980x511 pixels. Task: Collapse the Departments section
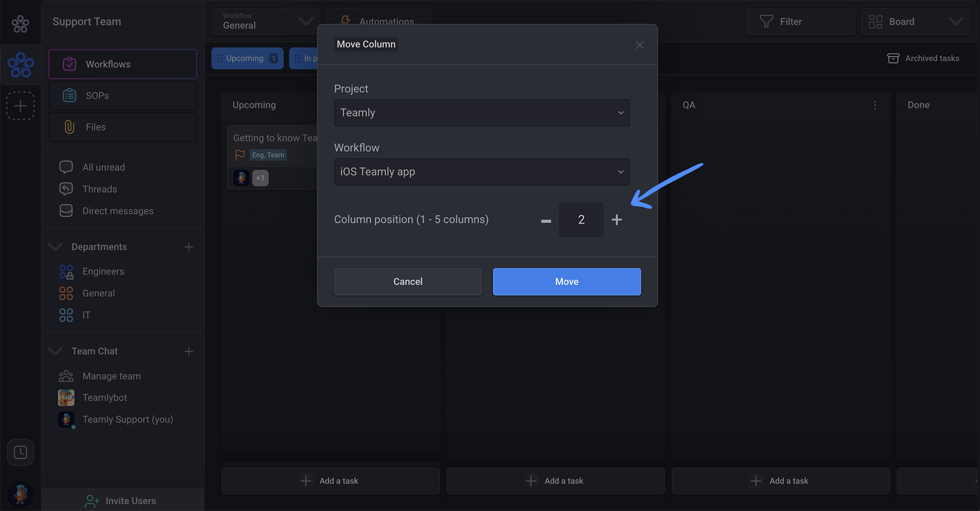tap(55, 247)
